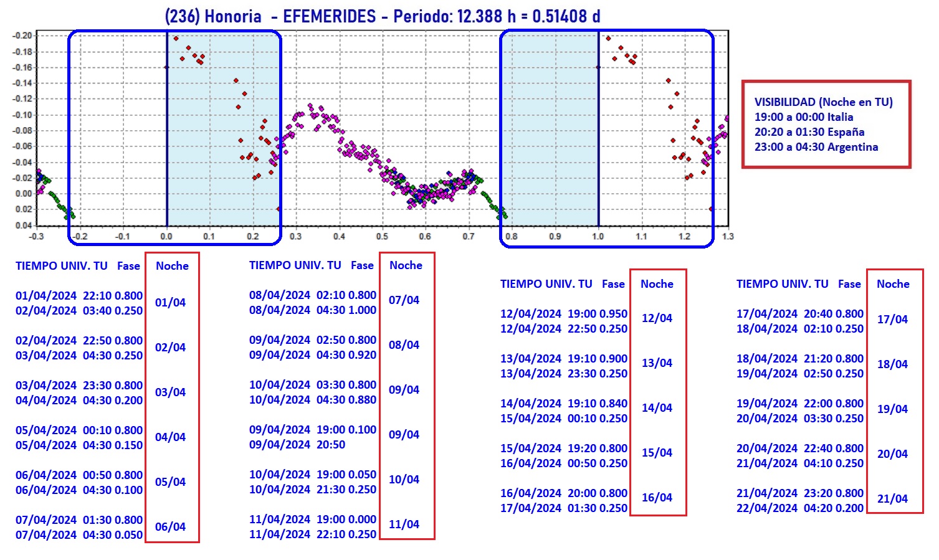
Task: Click row "10/04/2024 19:00 0.050"
Action: pyautogui.click(x=313, y=474)
